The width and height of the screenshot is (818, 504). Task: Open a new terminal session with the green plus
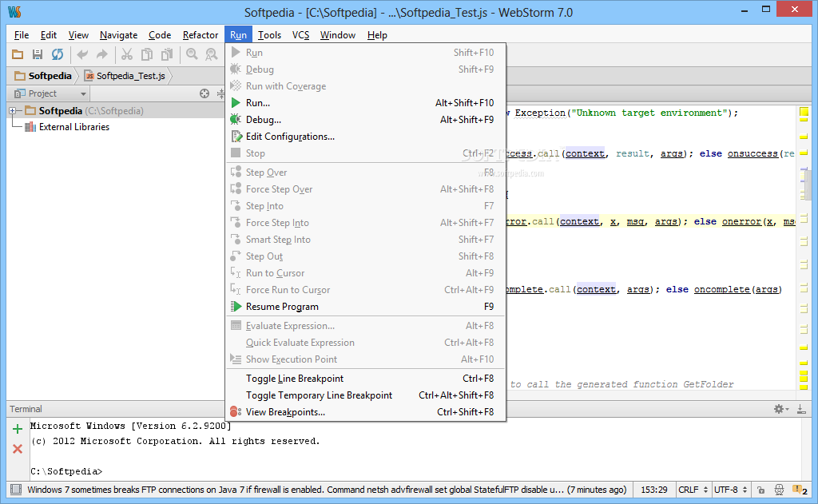(x=18, y=429)
